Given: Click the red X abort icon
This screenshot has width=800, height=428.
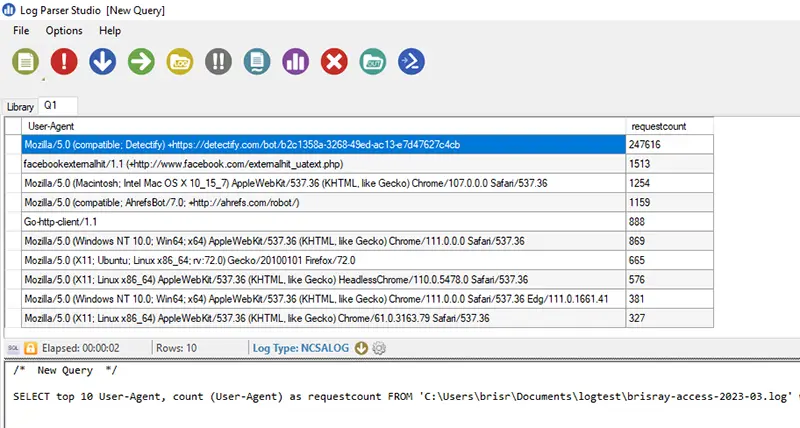Looking at the screenshot, I should coord(334,62).
